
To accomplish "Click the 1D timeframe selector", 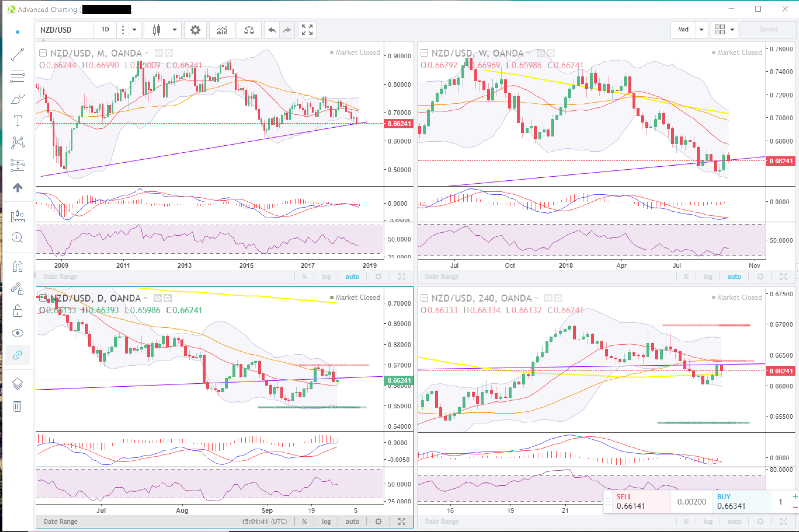I will point(105,30).
